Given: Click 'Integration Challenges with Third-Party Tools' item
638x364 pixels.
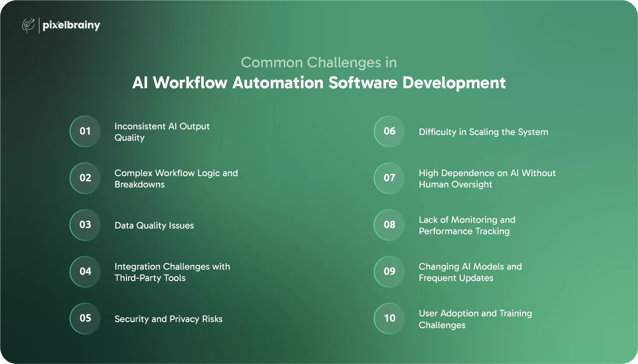Looking at the screenshot, I should (x=172, y=272).
